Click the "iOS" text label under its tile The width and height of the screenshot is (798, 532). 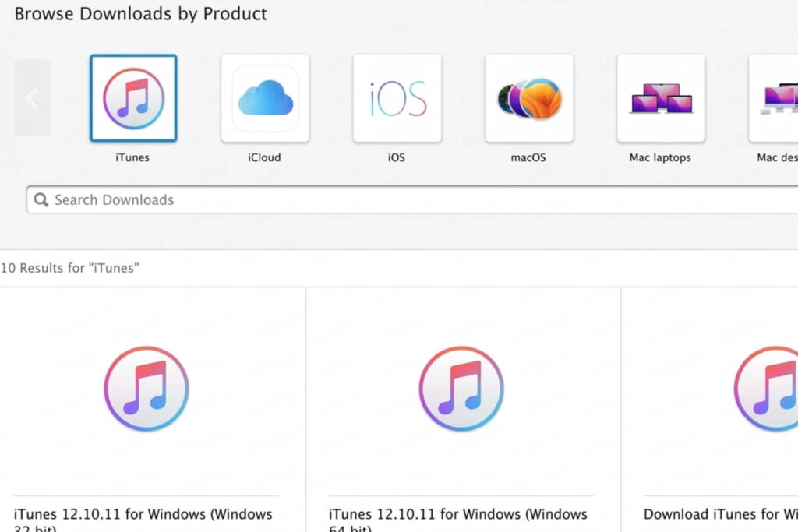point(397,157)
